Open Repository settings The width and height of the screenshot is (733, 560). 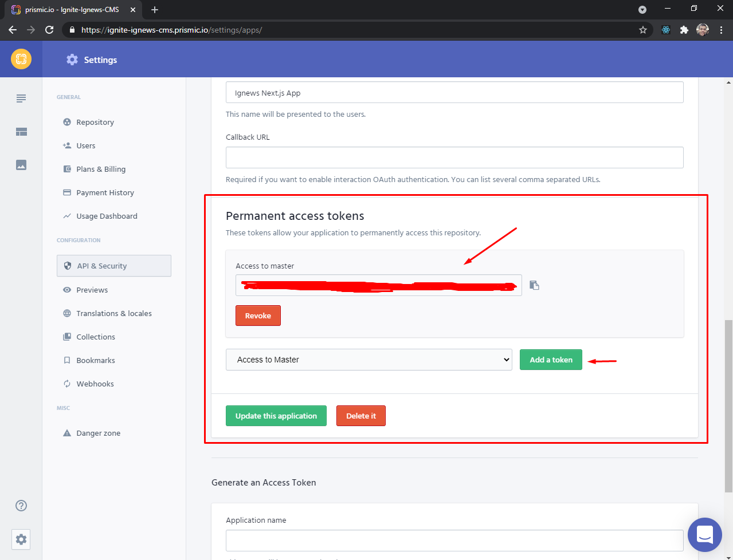coord(95,122)
